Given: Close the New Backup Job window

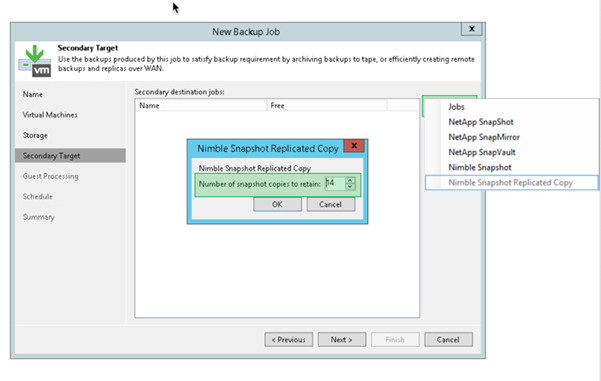Looking at the screenshot, I should tap(471, 29).
